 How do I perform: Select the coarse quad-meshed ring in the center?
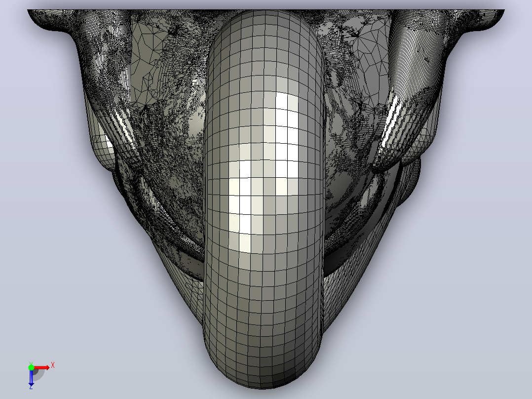264,199
